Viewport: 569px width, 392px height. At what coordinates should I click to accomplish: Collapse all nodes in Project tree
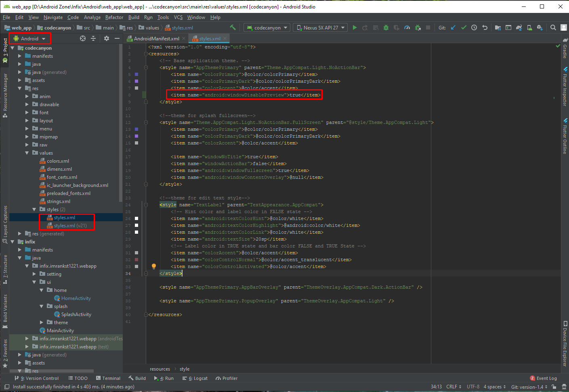(x=93, y=38)
